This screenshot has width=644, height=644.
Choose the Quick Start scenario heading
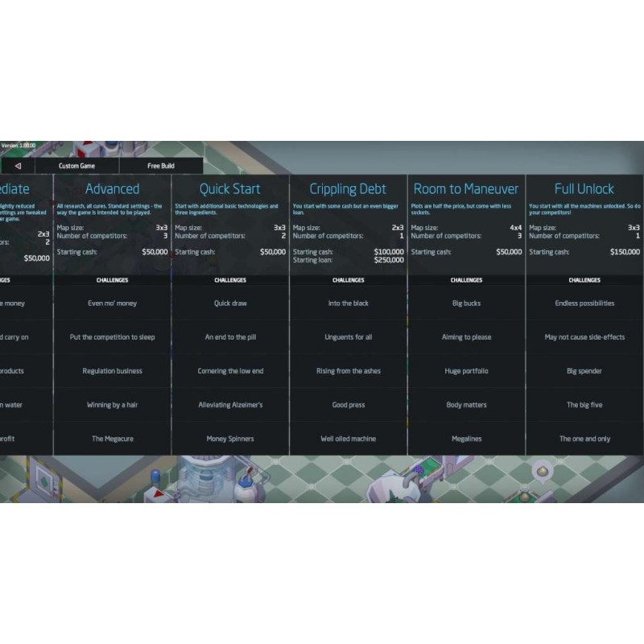(230, 189)
